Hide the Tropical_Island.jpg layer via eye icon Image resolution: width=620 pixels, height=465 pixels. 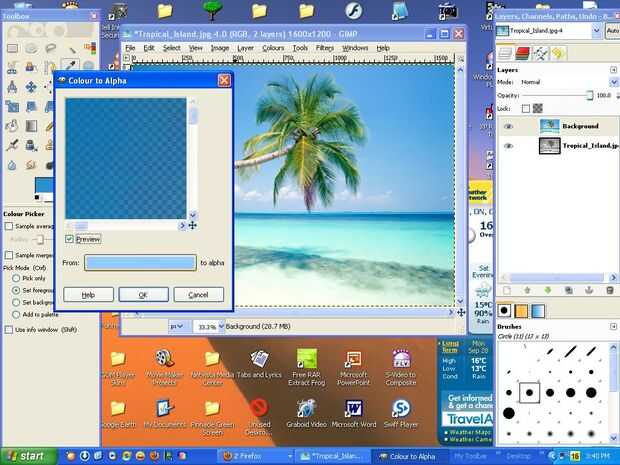(x=508, y=146)
